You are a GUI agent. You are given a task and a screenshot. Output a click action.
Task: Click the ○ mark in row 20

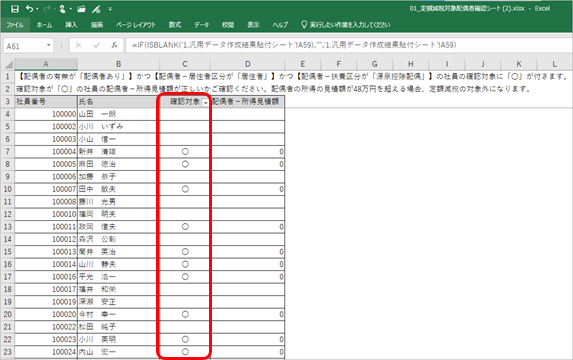click(185, 314)
